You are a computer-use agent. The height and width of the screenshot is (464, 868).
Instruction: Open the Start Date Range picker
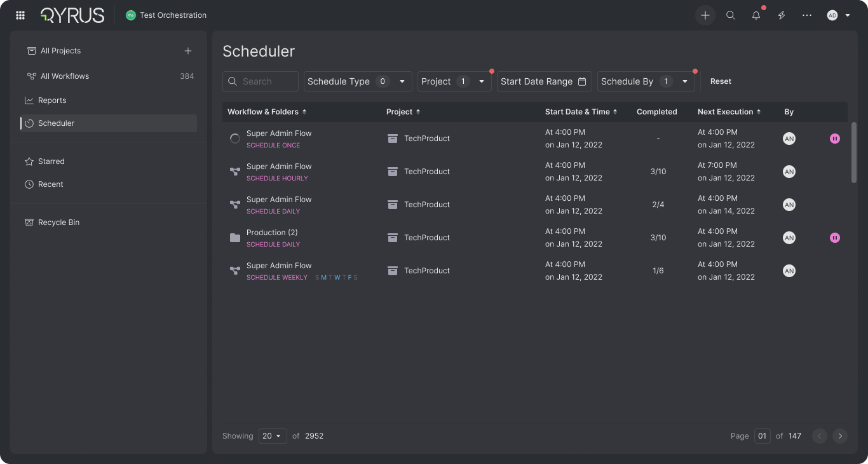pos(545,81)
